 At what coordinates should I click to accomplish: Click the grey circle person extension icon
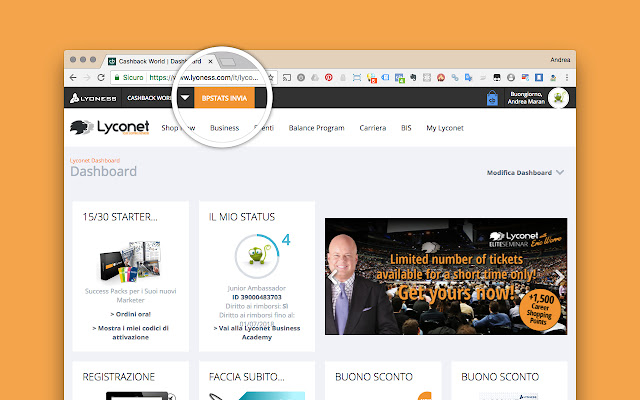[x=511, y=77]
